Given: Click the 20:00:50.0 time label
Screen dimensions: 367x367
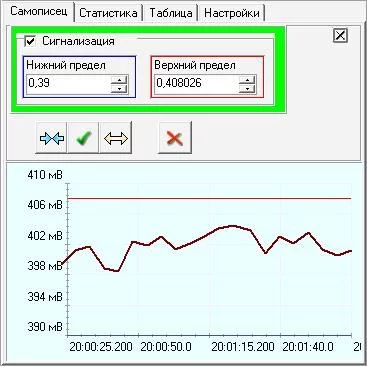Looking at the screenshot, I should (x=166, y=347).
